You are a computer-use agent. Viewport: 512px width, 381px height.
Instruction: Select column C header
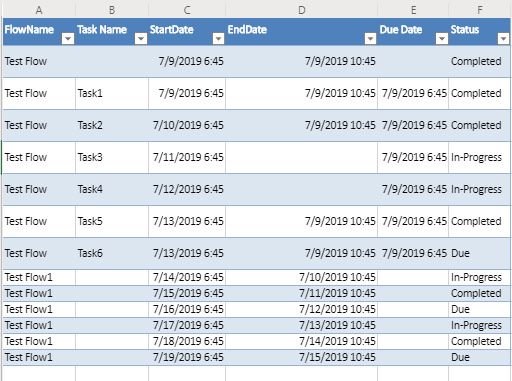coord(187,10)
